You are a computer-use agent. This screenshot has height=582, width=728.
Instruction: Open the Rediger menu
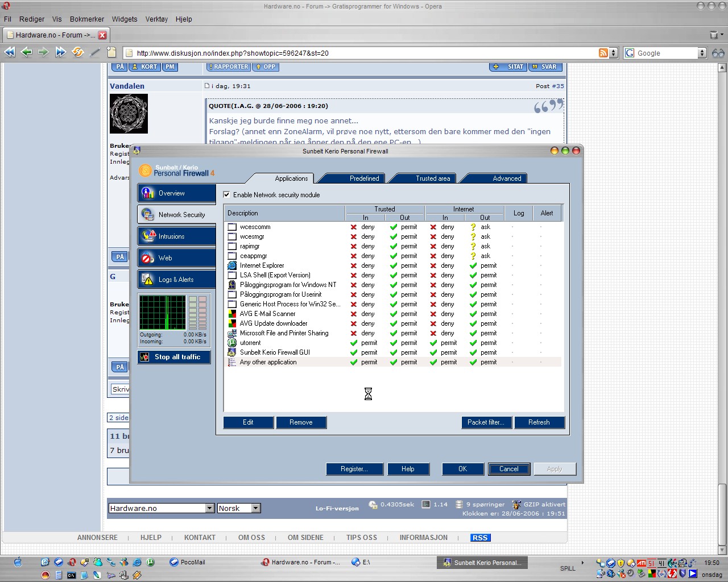point(32,19)
